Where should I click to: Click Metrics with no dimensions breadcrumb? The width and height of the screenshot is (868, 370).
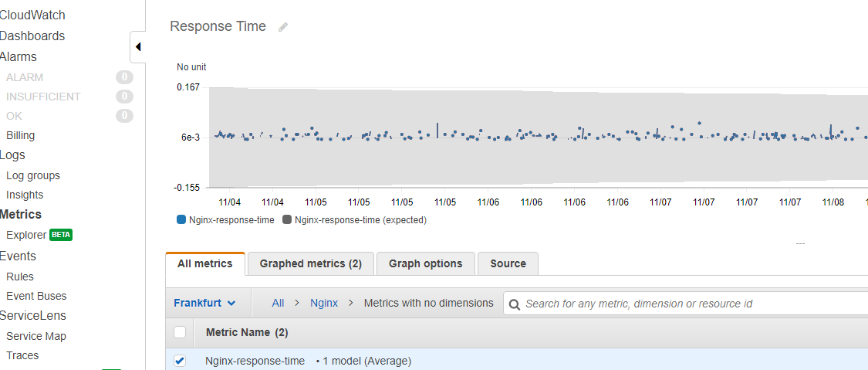pyautogui.click(x=428, y=303)
